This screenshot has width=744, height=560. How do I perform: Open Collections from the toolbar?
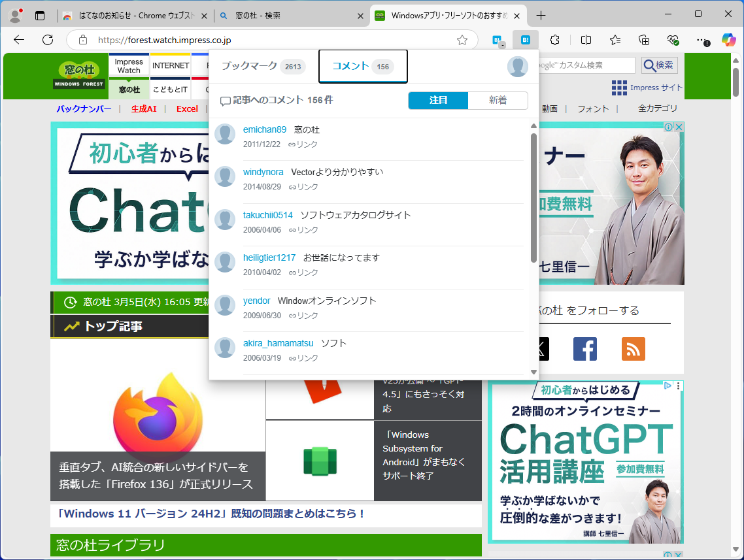[x=644, y=40]
